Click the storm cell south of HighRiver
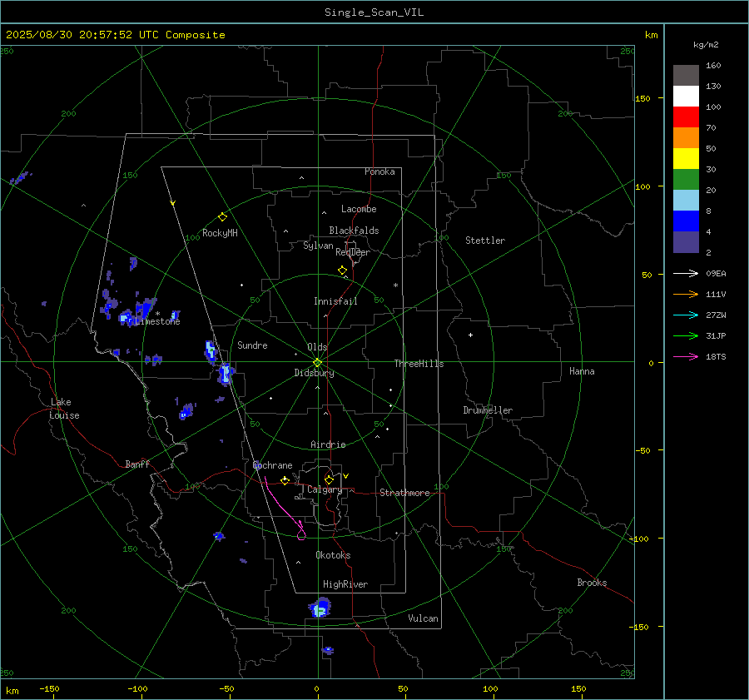 click(x=320, y=608)
